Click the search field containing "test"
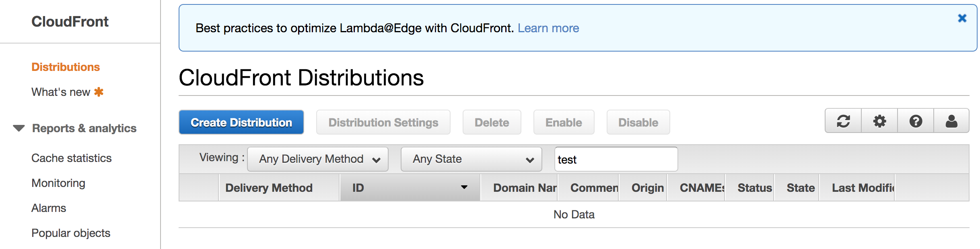The image size is (980, 249). (616, 159)
